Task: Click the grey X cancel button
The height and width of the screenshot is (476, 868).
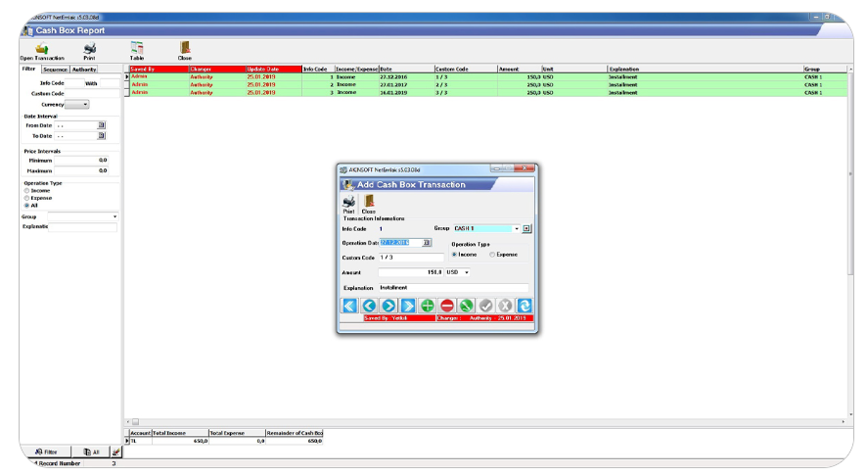Action: [505, 306]
